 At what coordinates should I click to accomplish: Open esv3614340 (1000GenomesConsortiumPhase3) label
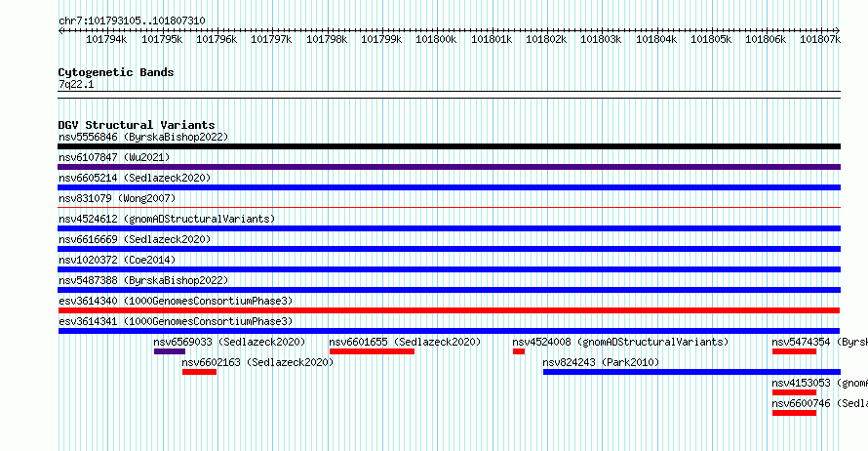click(176, 301)
